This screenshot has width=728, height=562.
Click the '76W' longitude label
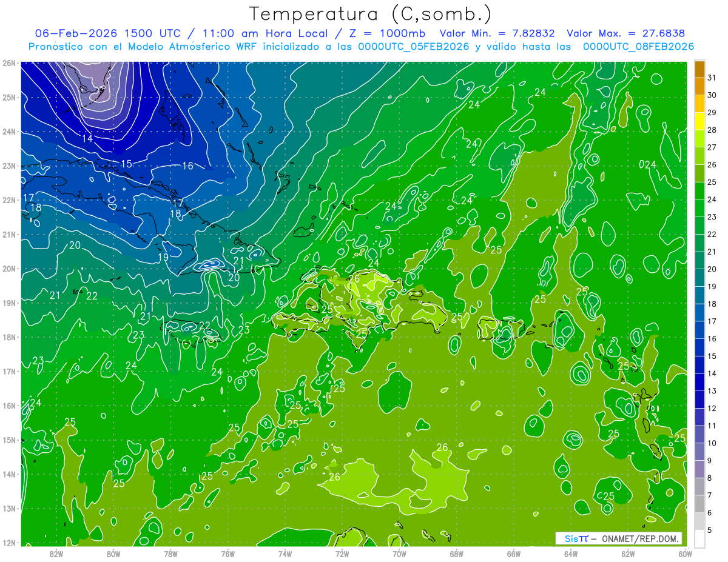tap(228, 554)
